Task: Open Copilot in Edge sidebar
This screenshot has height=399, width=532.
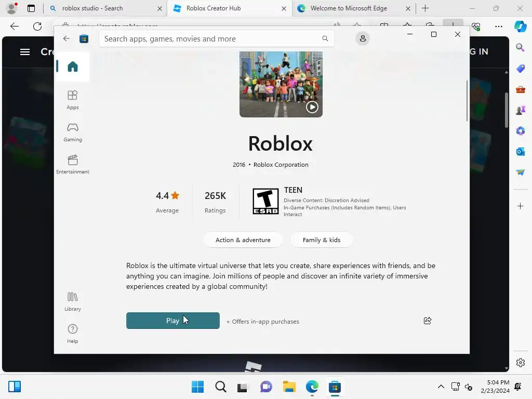Action: [x=520, y=26]
